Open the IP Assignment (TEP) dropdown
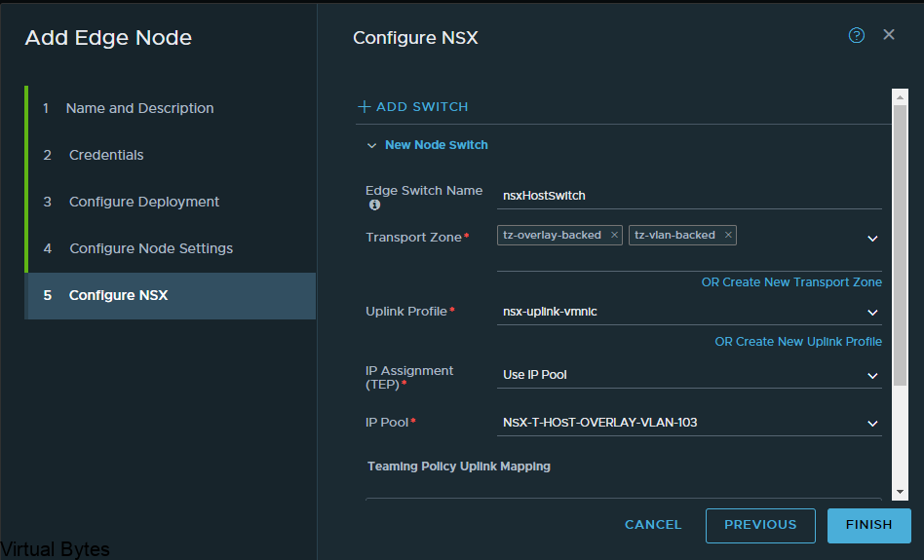Image resolution: width=924 pixels, height=560 pixels. 689,375
